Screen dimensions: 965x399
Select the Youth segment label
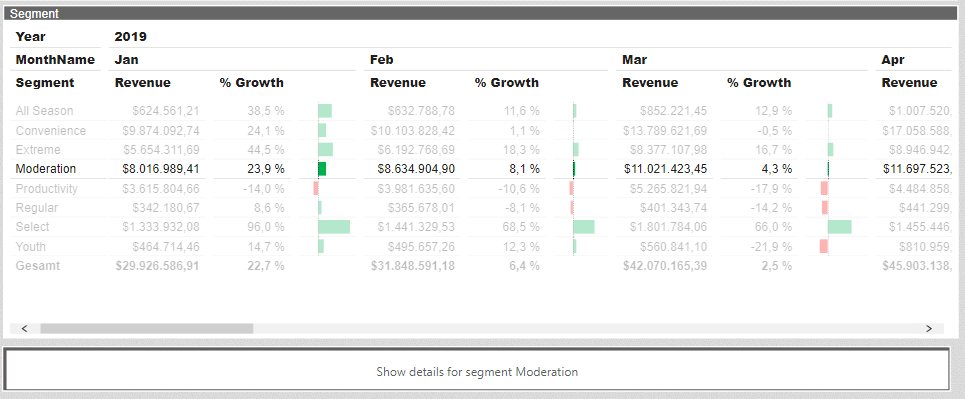[31, 246]
